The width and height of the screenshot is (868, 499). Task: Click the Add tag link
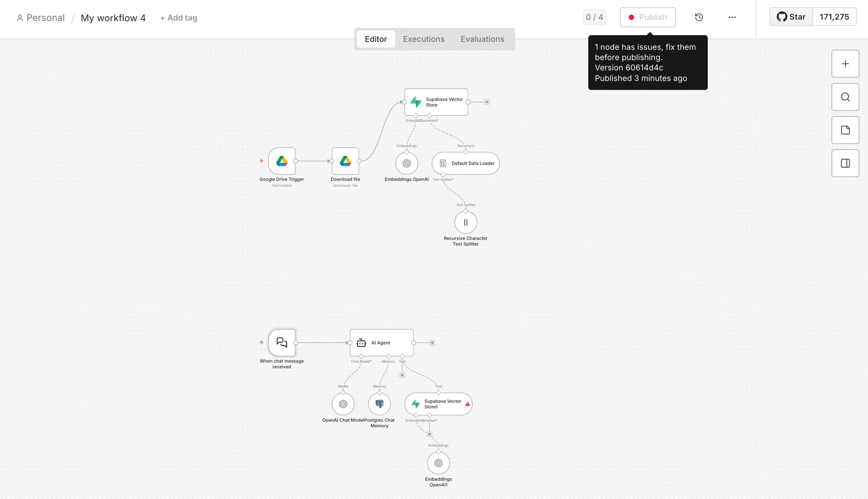click(x=179, y=18)
